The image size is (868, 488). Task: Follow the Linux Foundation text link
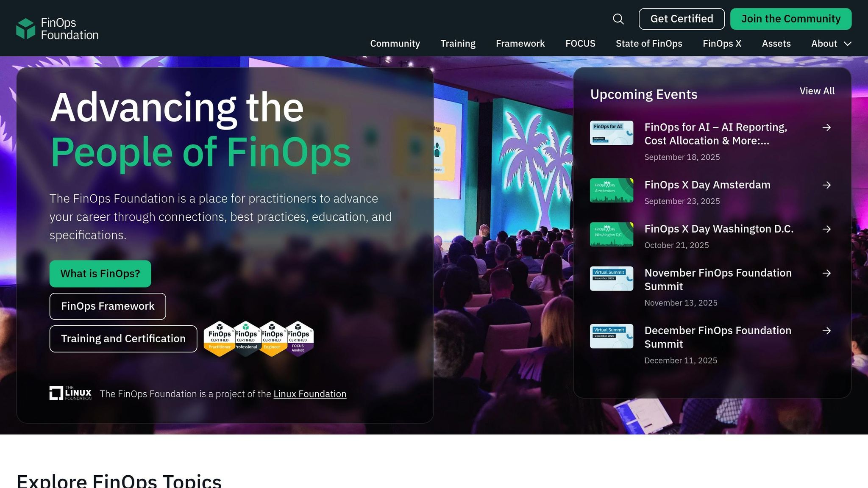pyautogui.click(x=310, y=394)
